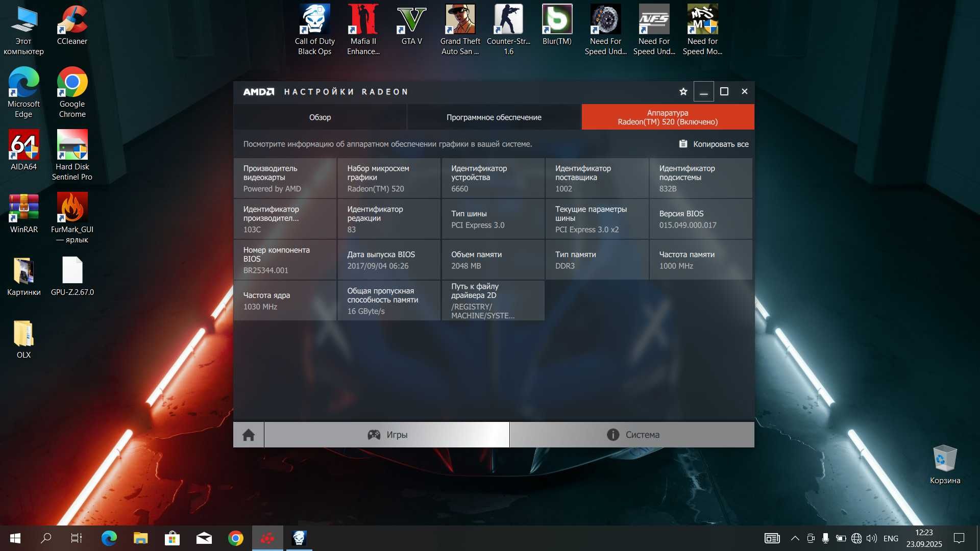Click the Тип памяти DDR3 tile
Viewport: 980px width, 551px height.
coord(597,260)
